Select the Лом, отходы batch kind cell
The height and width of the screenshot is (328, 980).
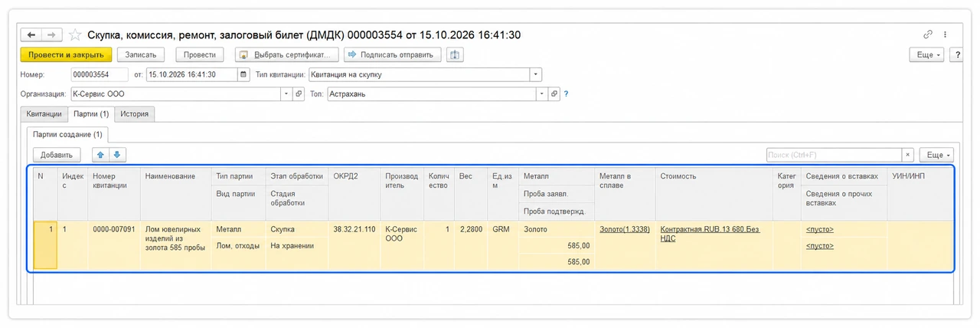point(238,245)
